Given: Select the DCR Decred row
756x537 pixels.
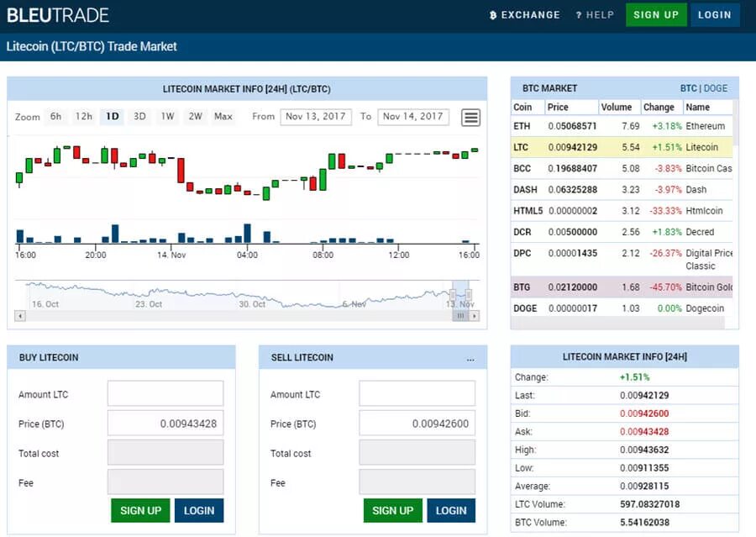Looking at the screenshot, I should [x=622, y=232].
